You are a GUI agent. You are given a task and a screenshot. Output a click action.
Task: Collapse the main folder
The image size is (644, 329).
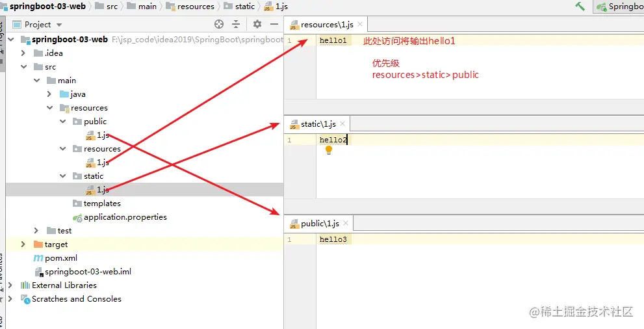[x=37, y=80]
